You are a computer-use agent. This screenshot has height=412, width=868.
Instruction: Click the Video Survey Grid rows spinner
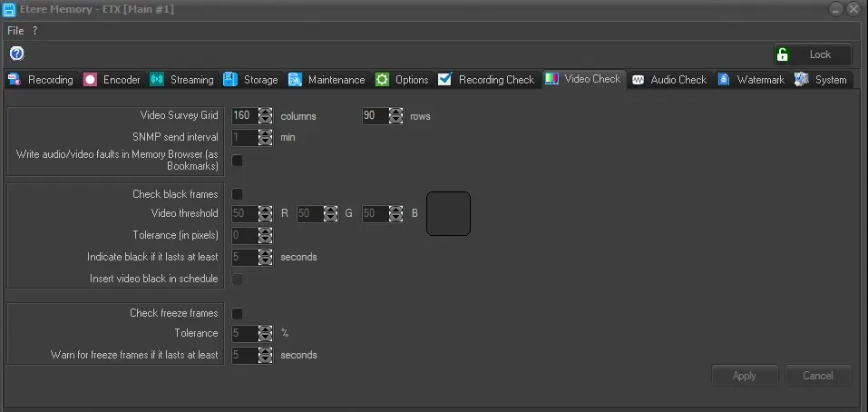(x=395, y=116)
